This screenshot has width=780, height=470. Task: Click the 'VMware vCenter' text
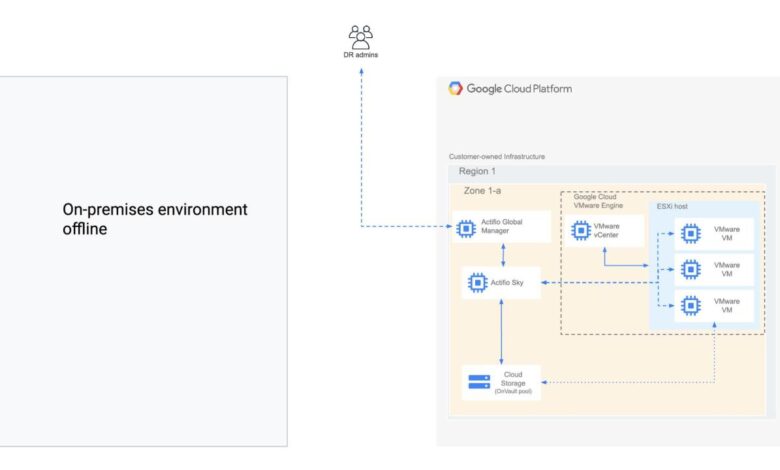click(606, 230)
